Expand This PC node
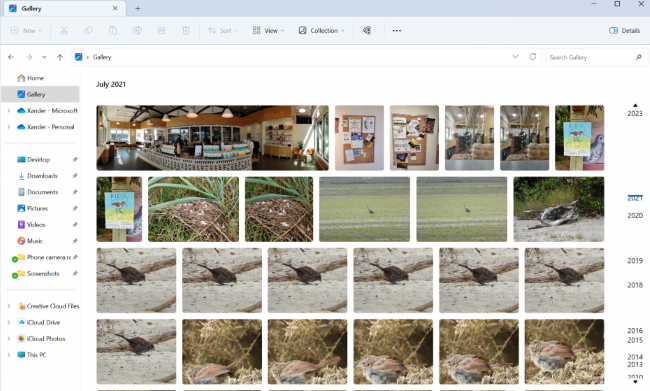Viewport: 650px width, 391px height. [x=9, y=355]
